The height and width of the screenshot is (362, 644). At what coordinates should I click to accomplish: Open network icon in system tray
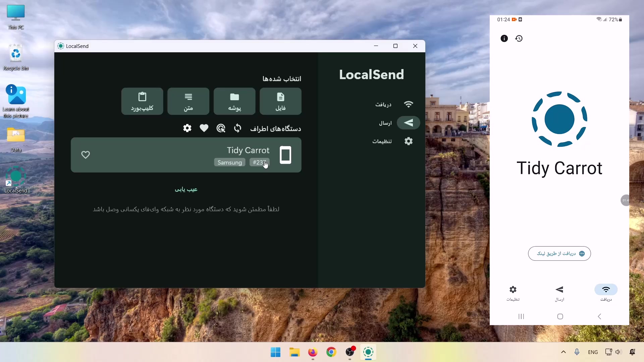click(608, 352)
